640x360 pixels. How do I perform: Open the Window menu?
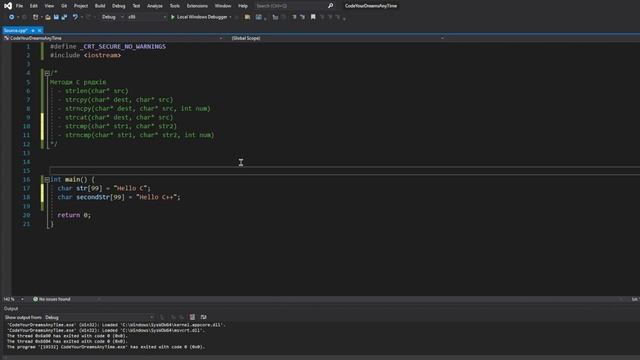pyautogui.click(x=223, y=6)
